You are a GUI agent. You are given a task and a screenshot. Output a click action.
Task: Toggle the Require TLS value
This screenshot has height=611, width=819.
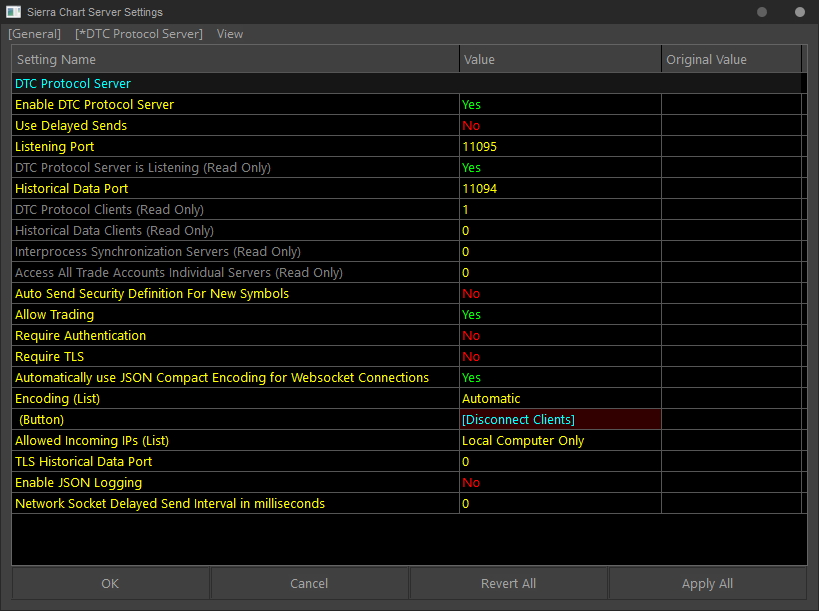[x=560, y=356]
